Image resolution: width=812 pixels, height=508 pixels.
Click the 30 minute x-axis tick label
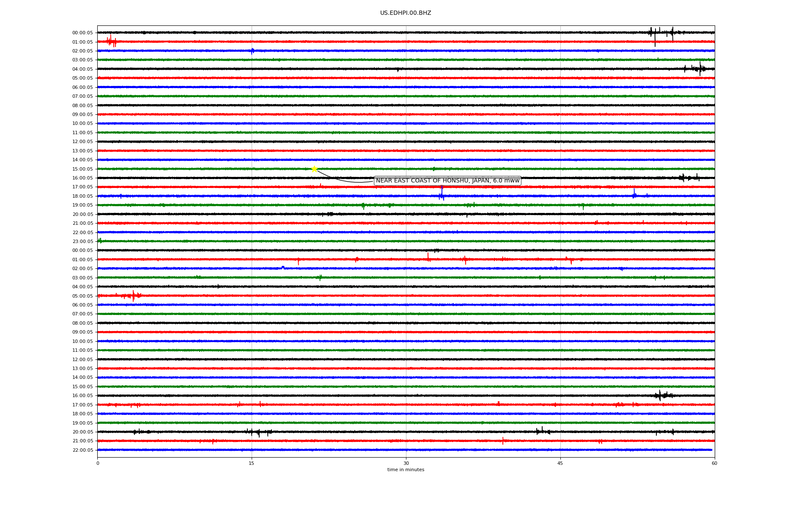click(x=406, y=463)
